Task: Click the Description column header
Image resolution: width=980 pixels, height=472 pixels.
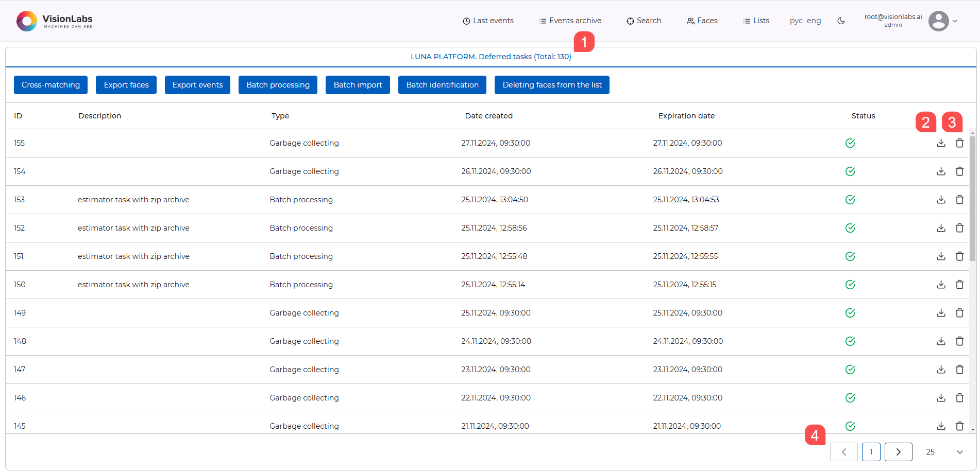Action: 99,116
